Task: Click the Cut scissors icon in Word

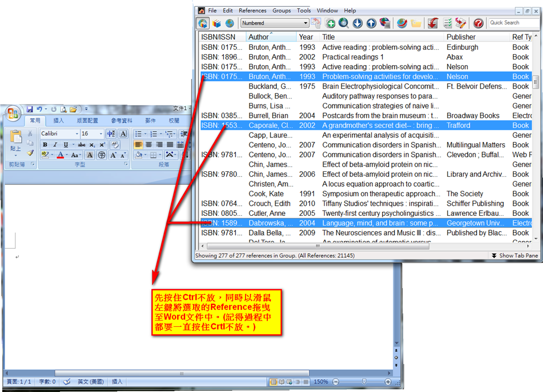Action: pos(30,133)
